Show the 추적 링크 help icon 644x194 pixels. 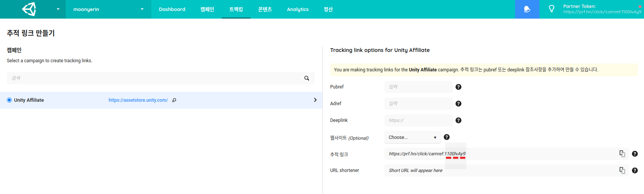coord(635,154)
